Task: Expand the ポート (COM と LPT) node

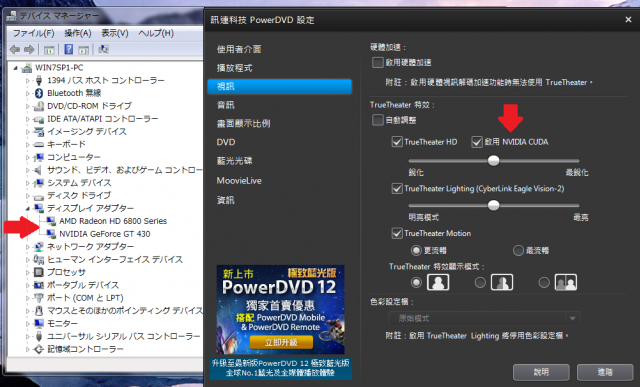Action: pyautogui.click(x=28, y=298)
